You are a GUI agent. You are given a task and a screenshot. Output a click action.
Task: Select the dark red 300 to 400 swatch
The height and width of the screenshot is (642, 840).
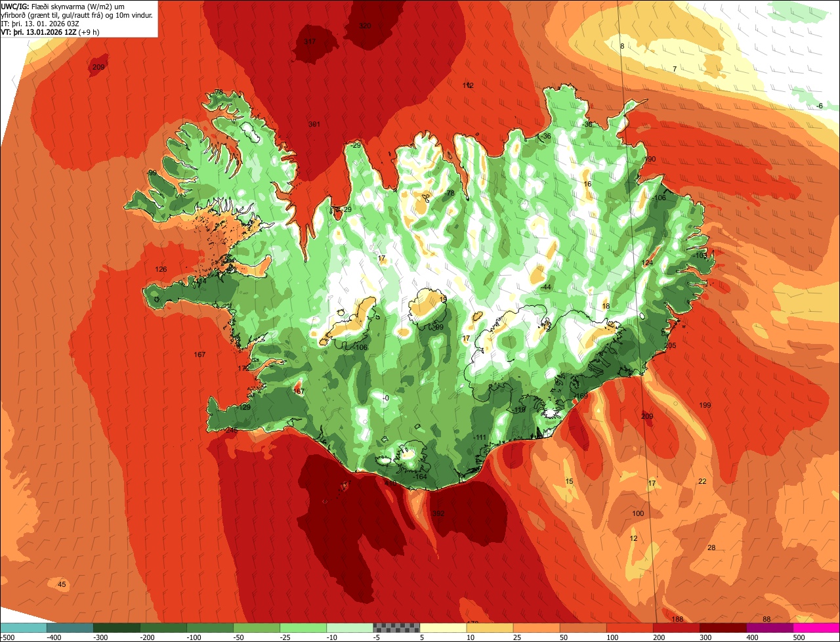(723, 628)
